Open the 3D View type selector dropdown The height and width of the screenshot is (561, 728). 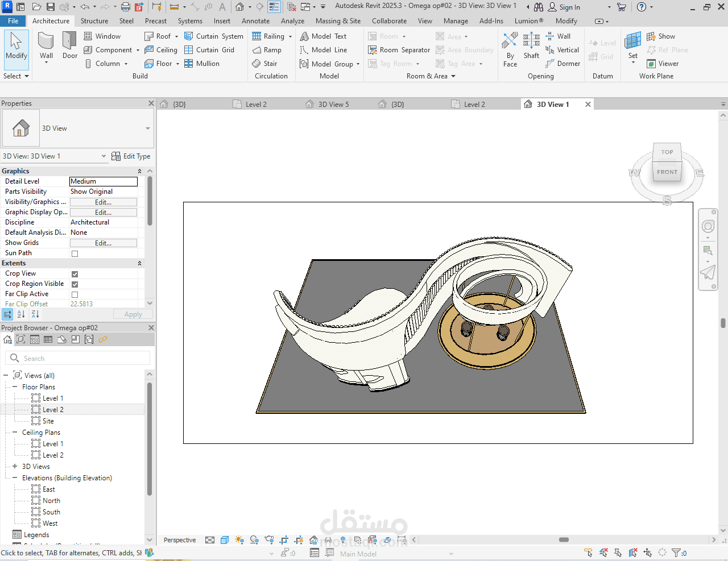click(x=147, y=128)
